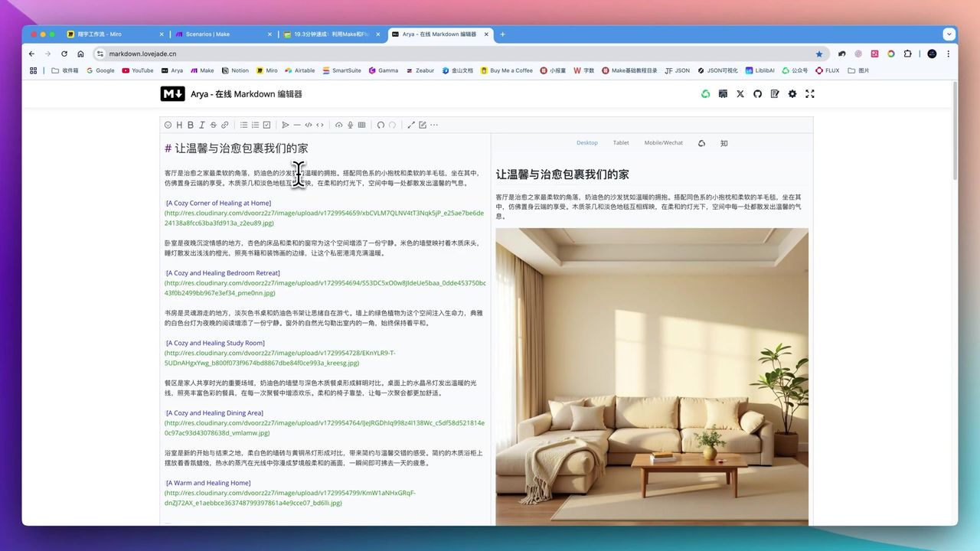This screenshot has width=980, height=551.
Task: Click the browser address bar URL
Action: pos(142,54)
